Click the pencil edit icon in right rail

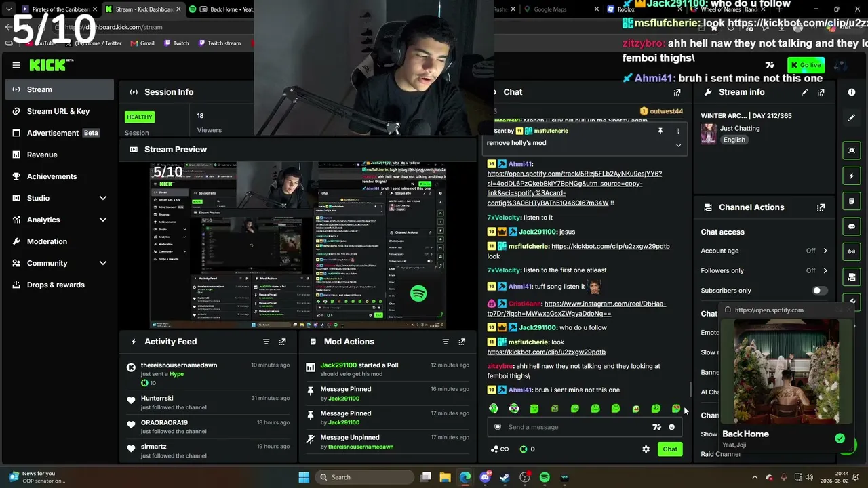pos(852,117)
